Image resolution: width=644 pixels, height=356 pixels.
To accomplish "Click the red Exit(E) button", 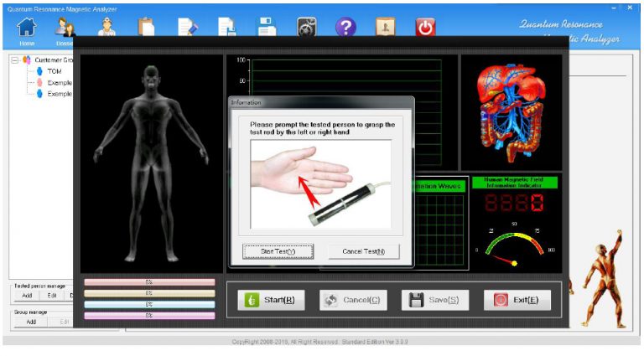I will (517, 300).
